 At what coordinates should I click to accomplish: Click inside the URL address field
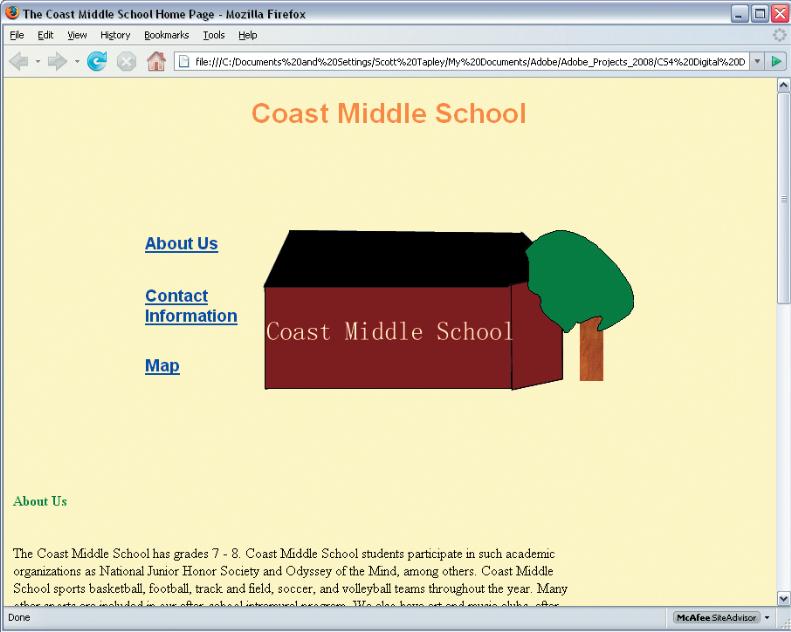click(469, 62)
